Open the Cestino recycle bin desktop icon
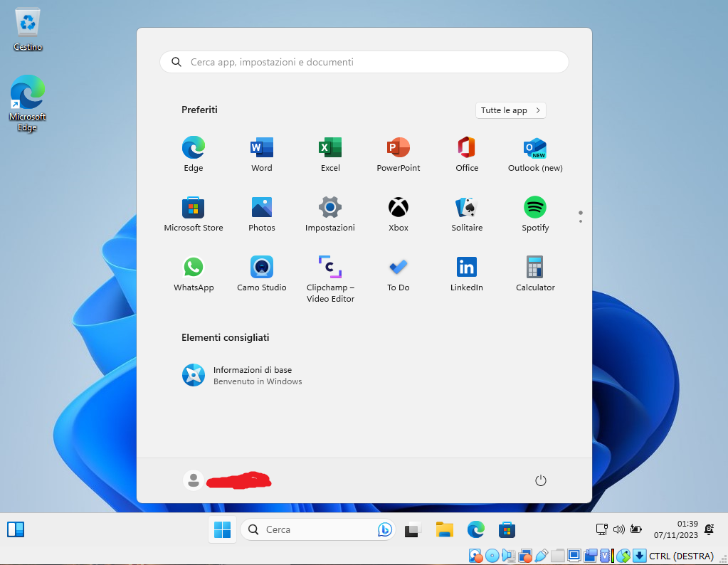Viewport: 728px width, 565px height. [27, 28]
